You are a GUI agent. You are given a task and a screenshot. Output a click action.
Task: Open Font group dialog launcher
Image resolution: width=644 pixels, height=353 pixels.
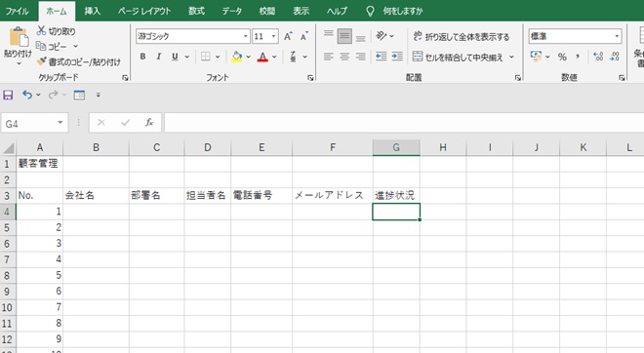pyautogui.click(x=310, y=78)
